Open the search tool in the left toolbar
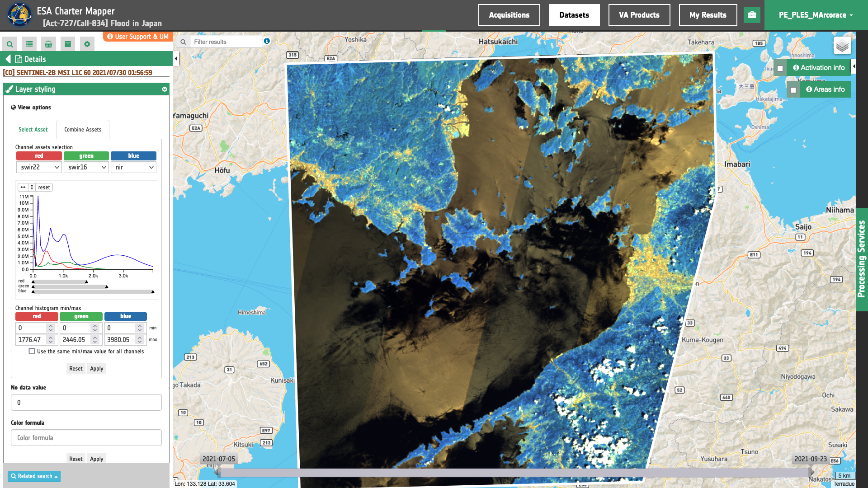 pyautogui.click(x=9, y=44)
